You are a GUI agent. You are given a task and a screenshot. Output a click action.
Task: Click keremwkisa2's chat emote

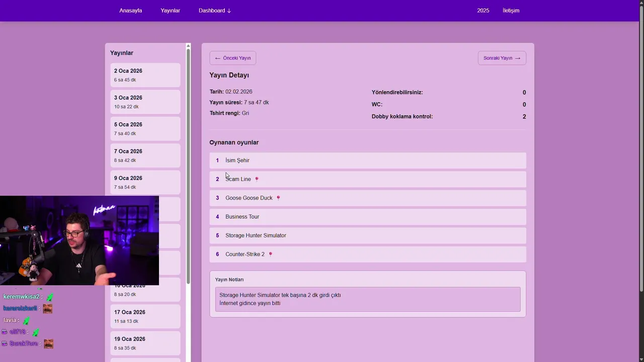coord(49,297)
